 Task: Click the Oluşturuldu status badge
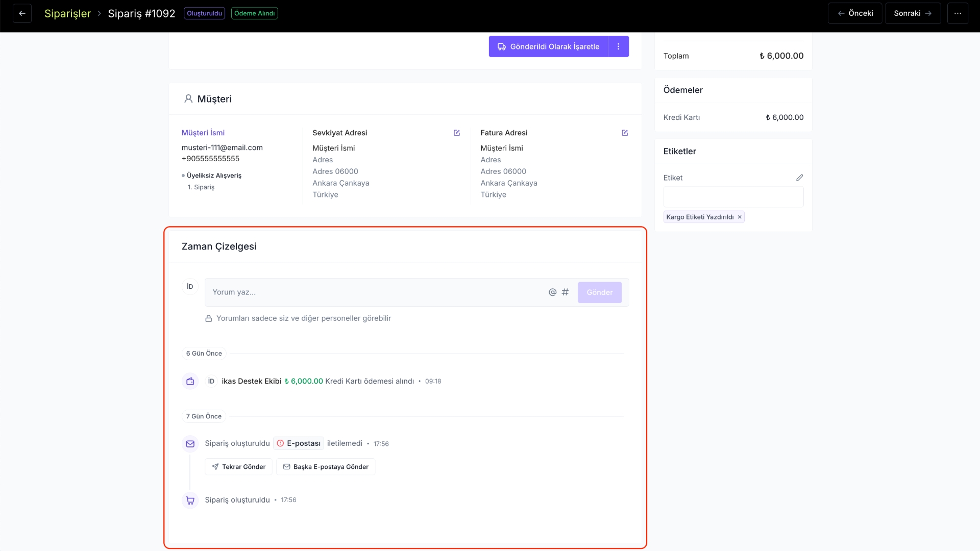pyautogui.click(x=204, y=13)
